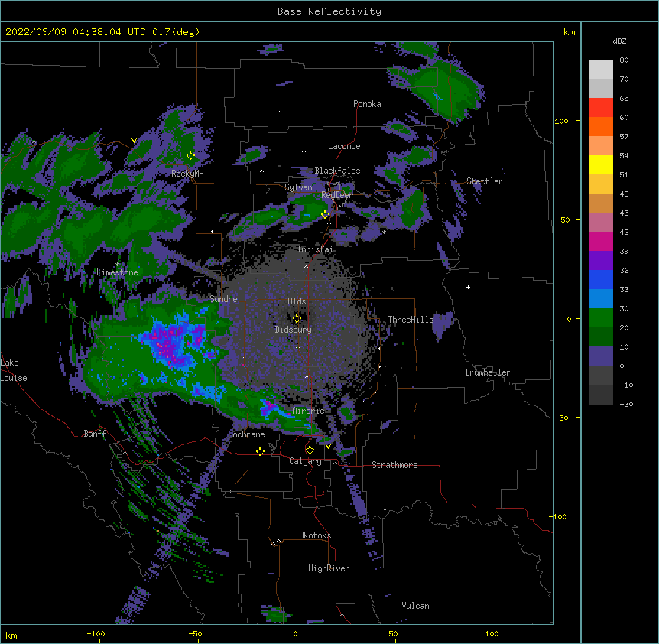The width and height of the screenshot is (659, 644).
Task: Click the Lake Louise label at left edge
Action: pyautogui.click(x=14, y=370)
